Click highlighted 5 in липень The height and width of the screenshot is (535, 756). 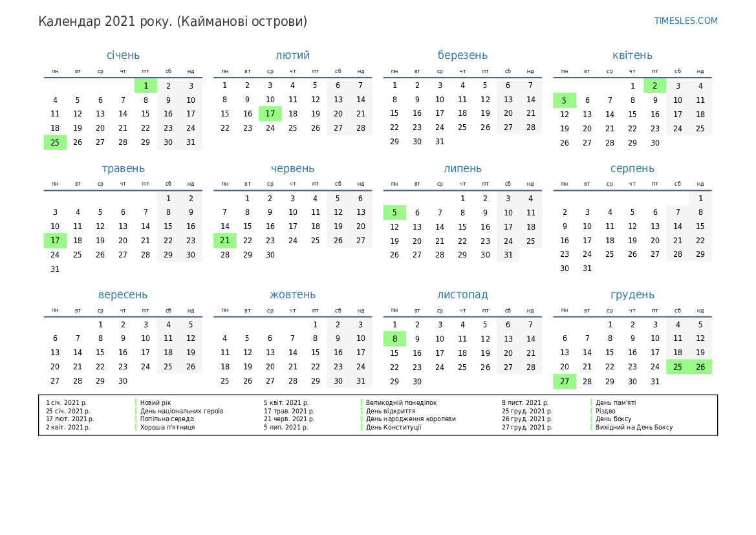[x=394, y=212]
